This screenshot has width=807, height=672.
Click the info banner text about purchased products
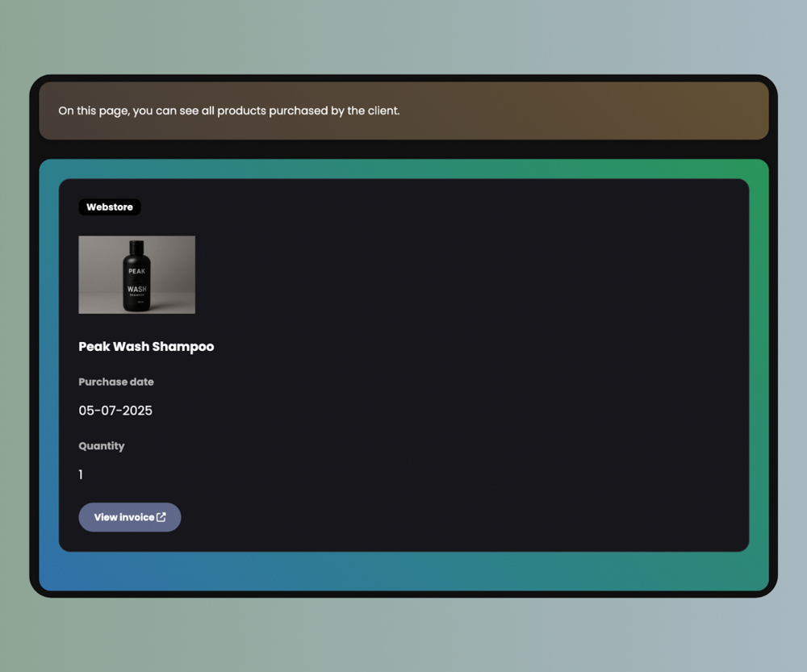[x=229, y=111]
